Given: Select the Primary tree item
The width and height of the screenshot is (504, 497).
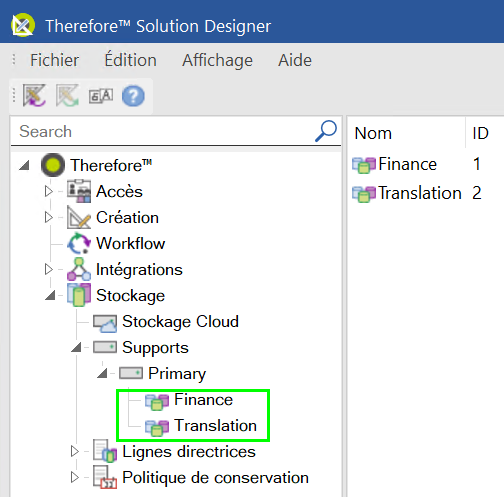Looking at the screenshot, I should pyautogui.click(x=177, y=374).
